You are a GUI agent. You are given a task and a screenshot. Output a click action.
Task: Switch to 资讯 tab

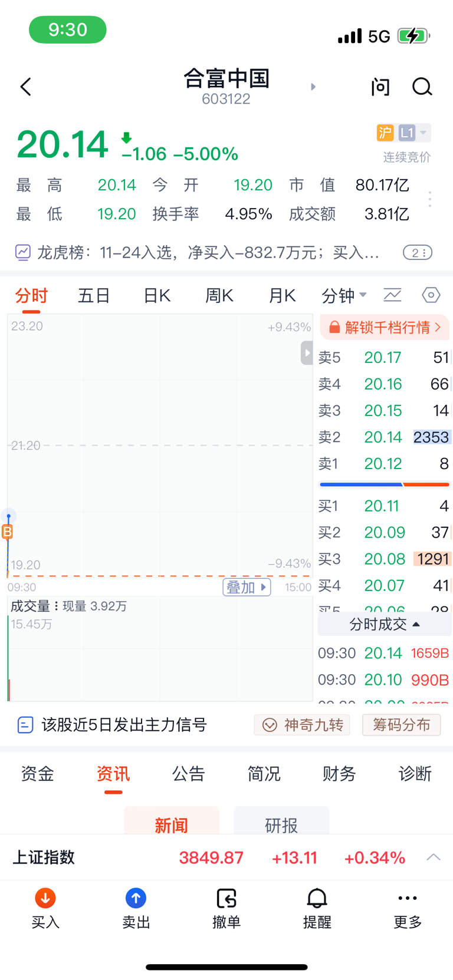(113, 774)
